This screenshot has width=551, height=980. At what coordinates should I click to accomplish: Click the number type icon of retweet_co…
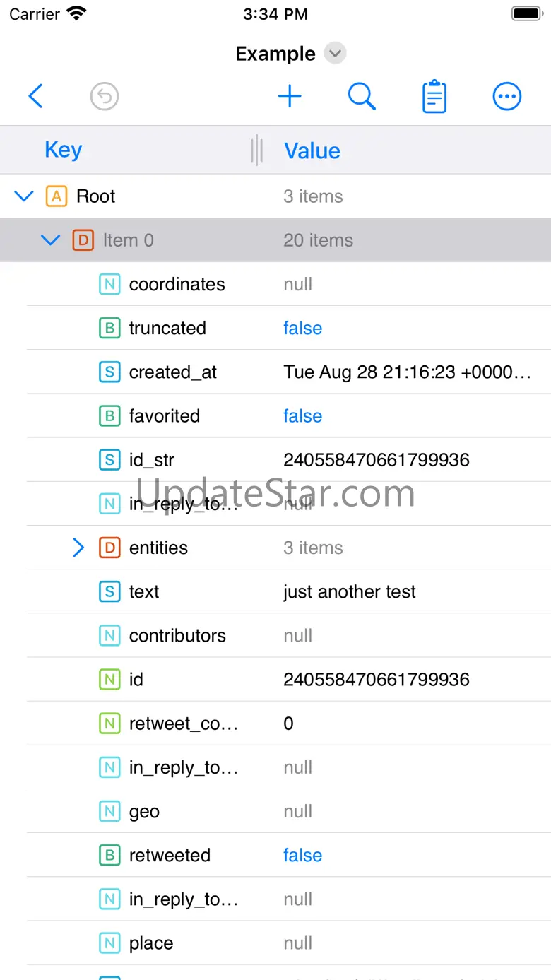[x=109, y=724]
